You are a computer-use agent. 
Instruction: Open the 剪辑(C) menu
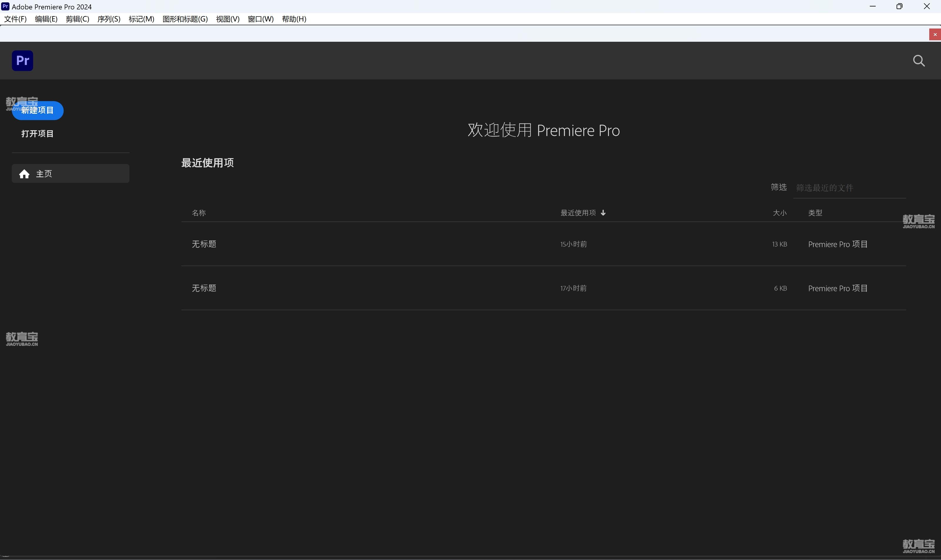tap(77, 19)
